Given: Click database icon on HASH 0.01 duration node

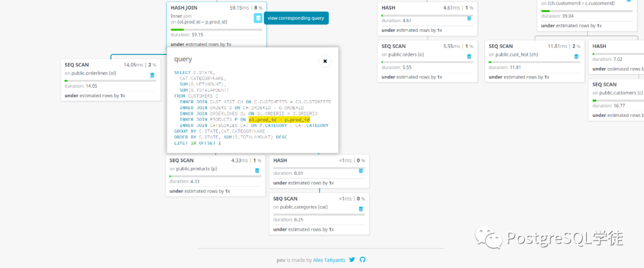Looking at the screenshot, I should 361,171.
